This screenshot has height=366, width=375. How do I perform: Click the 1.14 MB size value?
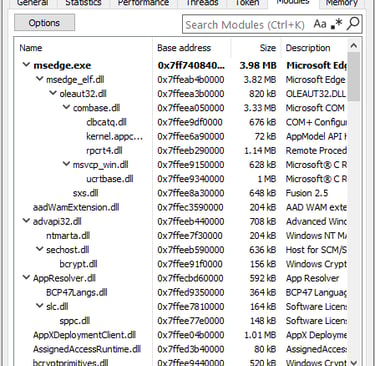point(260,150)
